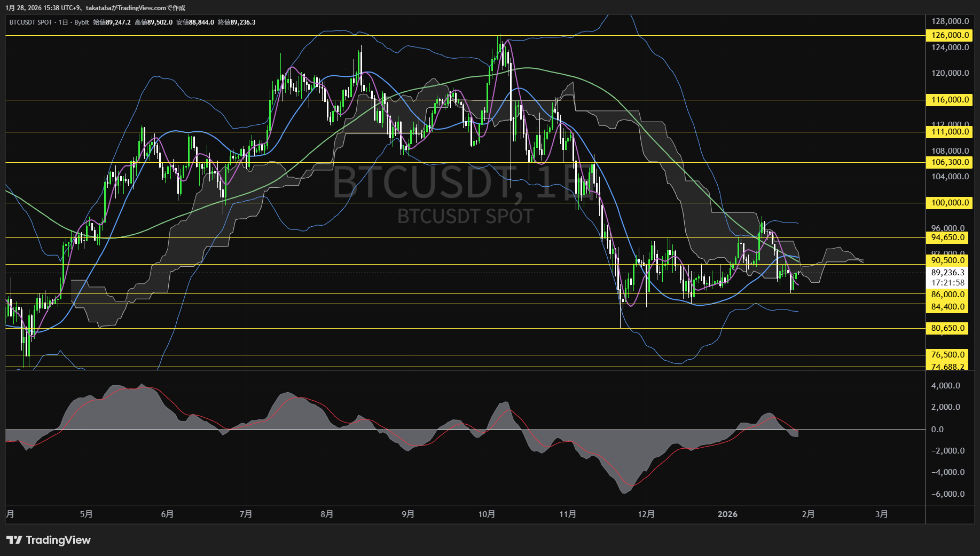
Task: Click the closing price value 終値89,236.3
Action: (x=237, y=22)
